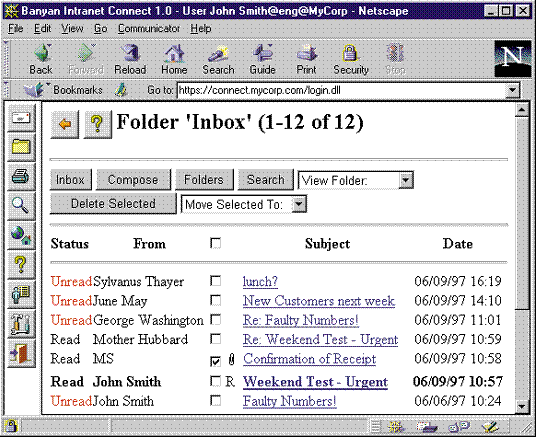Screen dimensions: 536x437
Task: Check the box for 'Faulty Numbers!' message
Action: coord(215,400)
